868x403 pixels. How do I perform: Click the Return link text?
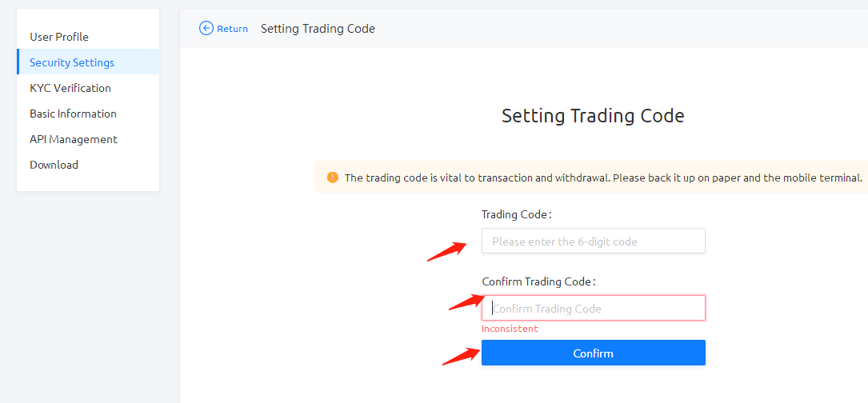click(232, 29)
